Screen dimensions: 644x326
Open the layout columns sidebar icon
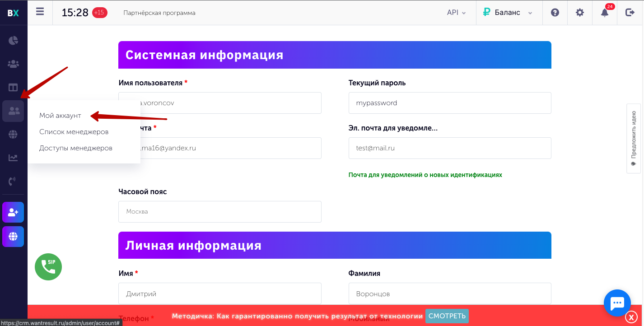(x=13, y=88)
